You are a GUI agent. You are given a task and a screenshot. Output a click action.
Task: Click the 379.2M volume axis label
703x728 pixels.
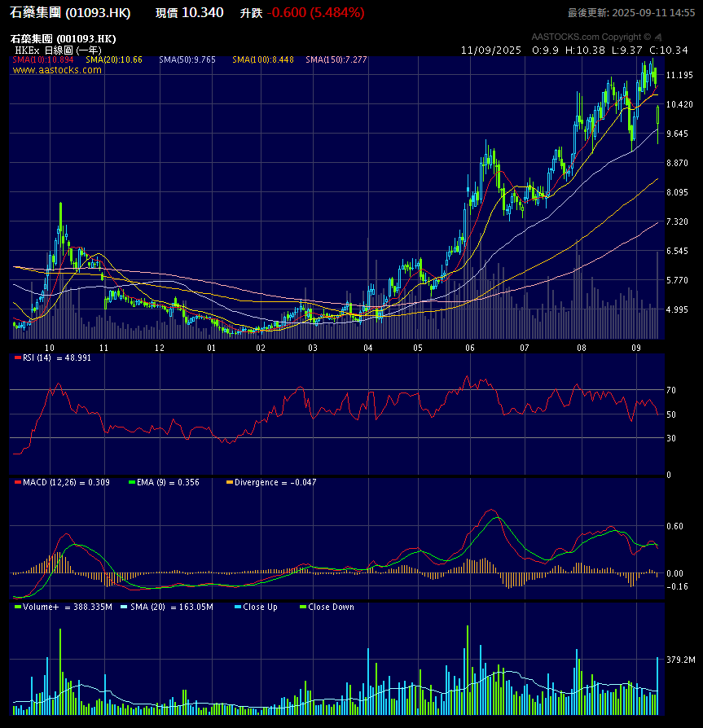tap(681, 660)
